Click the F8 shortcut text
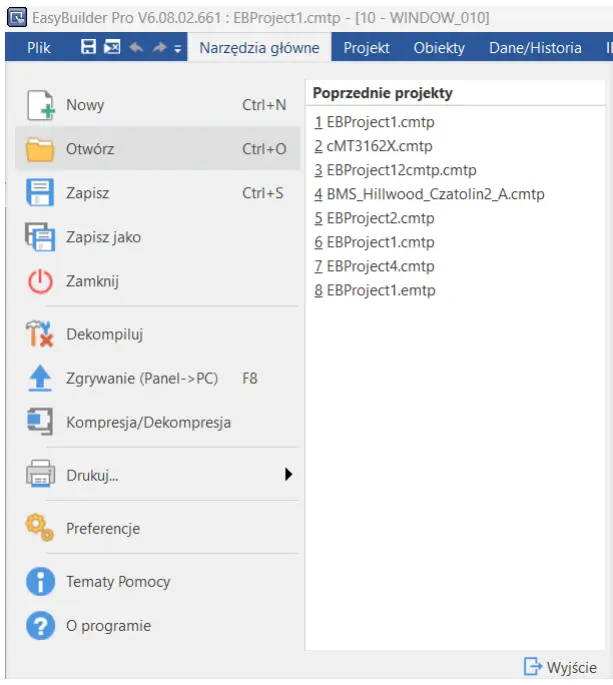Screen dimensions: 613x685 pos(250,378)
